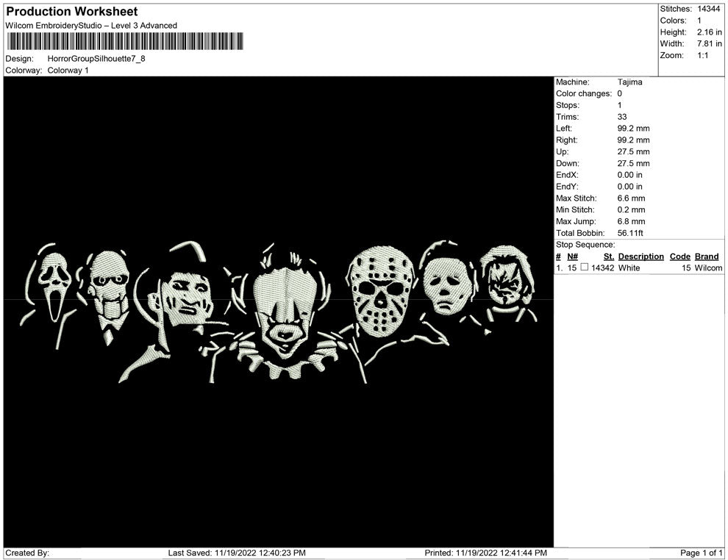Viewport: 728px width, 560px height.
Task: Click the Total Bobbin value 56.11ft
Action: (x=630, y=233)
